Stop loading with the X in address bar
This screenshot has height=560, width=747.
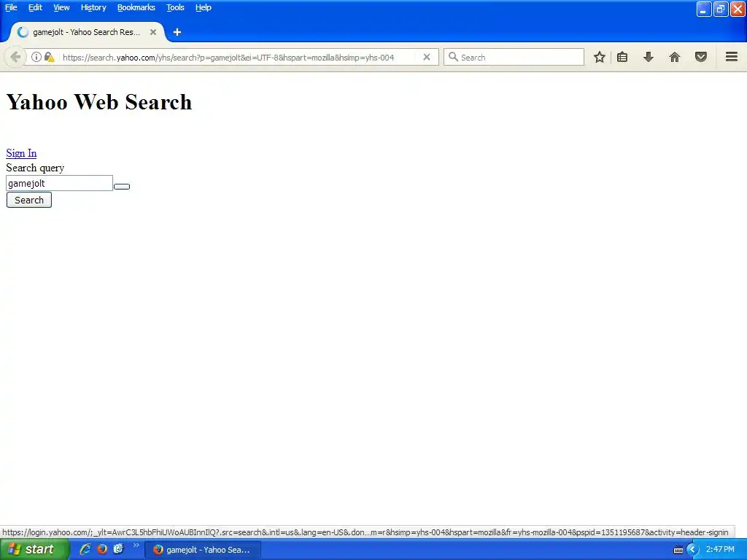pos(427,57)
